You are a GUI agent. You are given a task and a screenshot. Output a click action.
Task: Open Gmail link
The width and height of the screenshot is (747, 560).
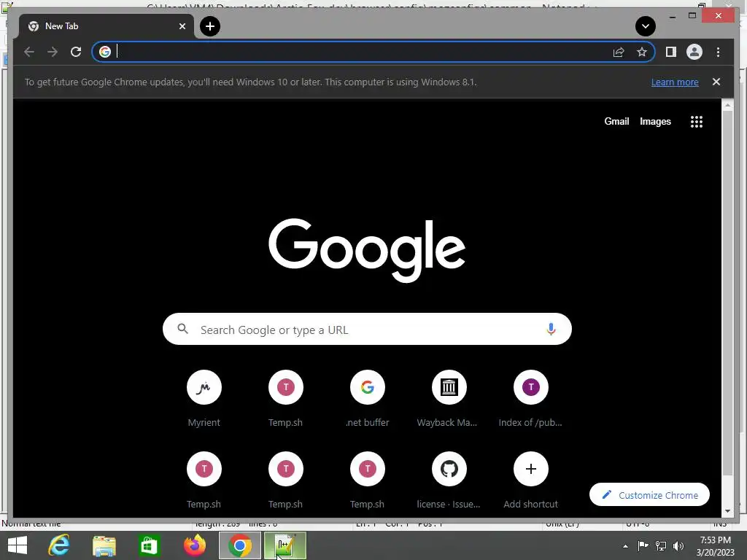tap(616, 122)
